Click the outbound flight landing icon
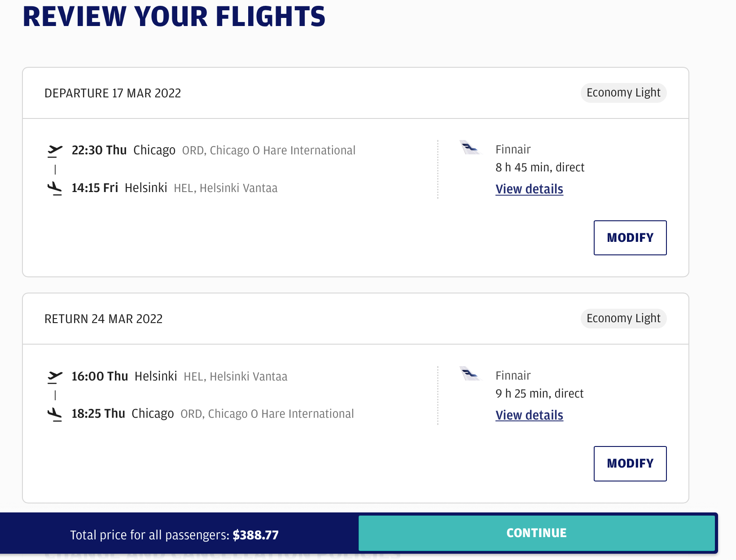 coord(55,188)
